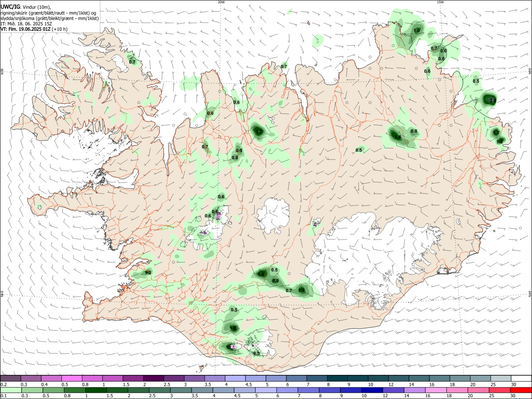
Task: Click the darkest purple swatch between 2 and 2.5, top legend row
Action: [153, 378]
